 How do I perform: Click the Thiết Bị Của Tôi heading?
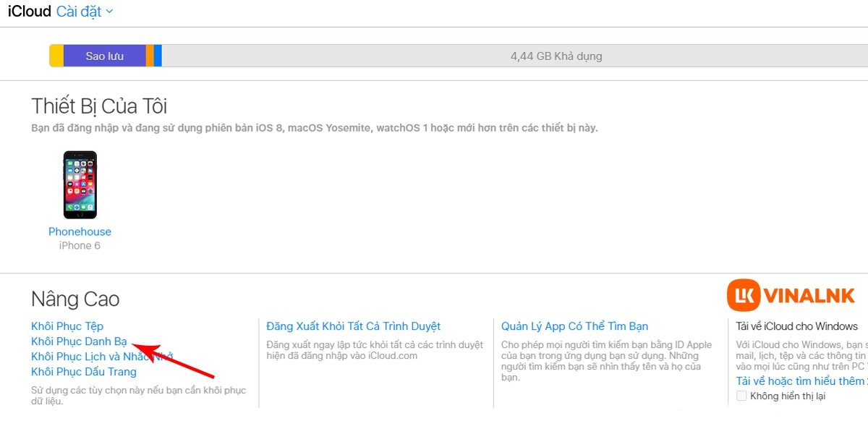pyautogui.click(x=99, y=106)
